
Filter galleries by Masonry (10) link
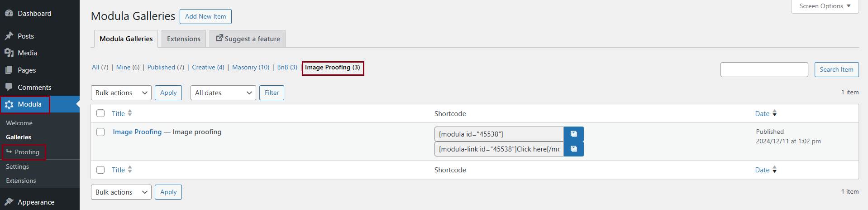(250, 67)
